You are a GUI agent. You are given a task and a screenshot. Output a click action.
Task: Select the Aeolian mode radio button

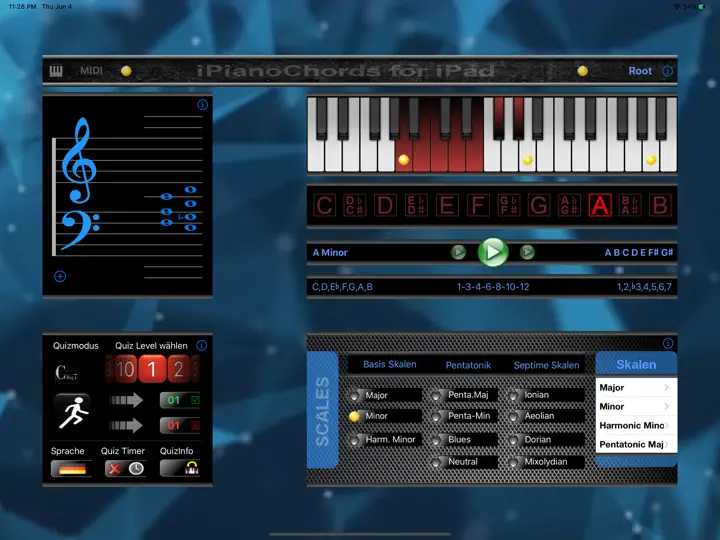(514, 416)
